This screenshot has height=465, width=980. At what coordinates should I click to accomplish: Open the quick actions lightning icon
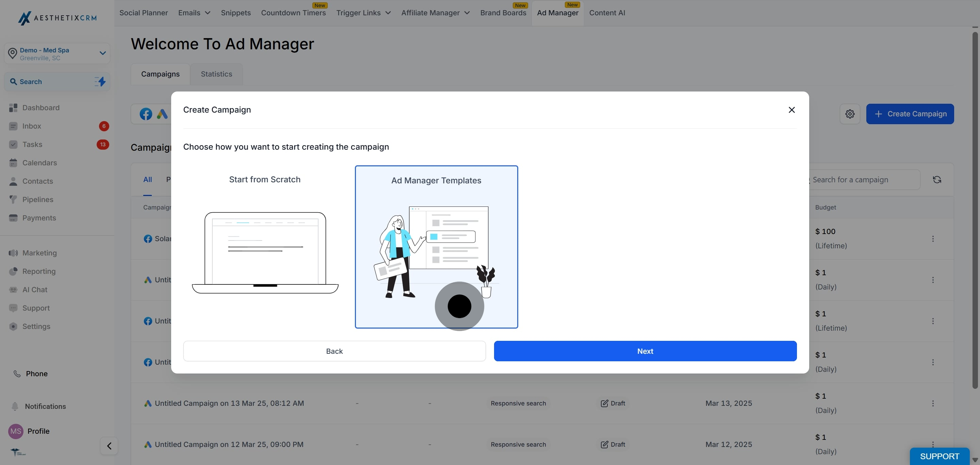[100, 81]
